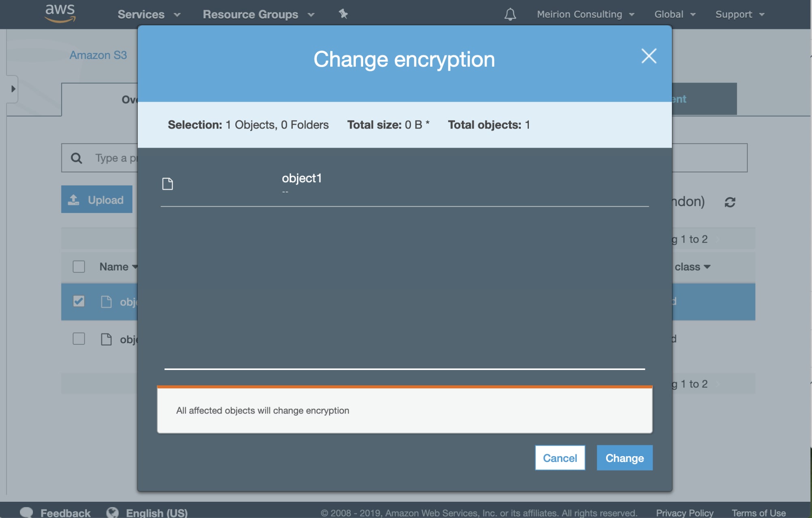
Task: Click the object1 file icon in dialog
Action: point(167,184)
